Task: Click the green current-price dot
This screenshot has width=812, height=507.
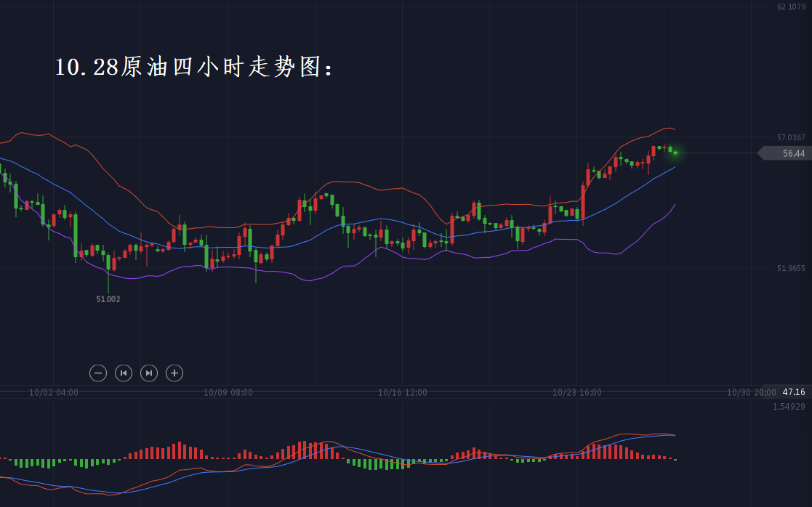Action: pyautogui.click(x=675, y=153)
